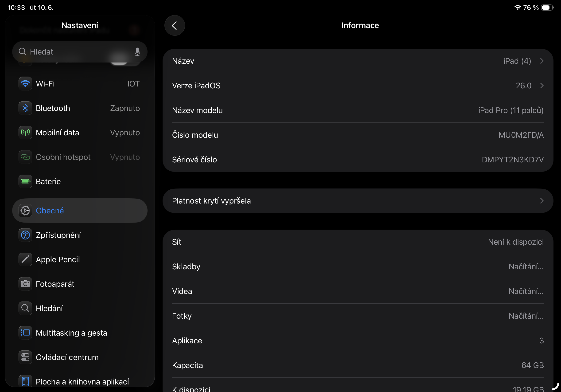Tap the Bluetooth icon in sidebar
The image size is (561, 392).
25,108
